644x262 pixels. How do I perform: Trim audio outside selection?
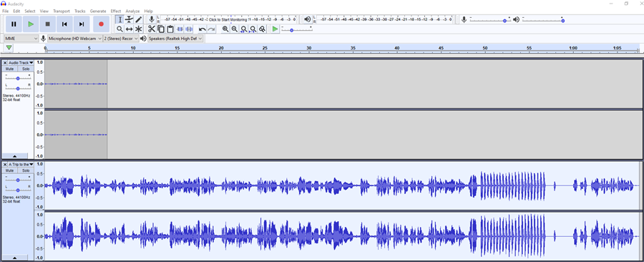tap(180, 29)
